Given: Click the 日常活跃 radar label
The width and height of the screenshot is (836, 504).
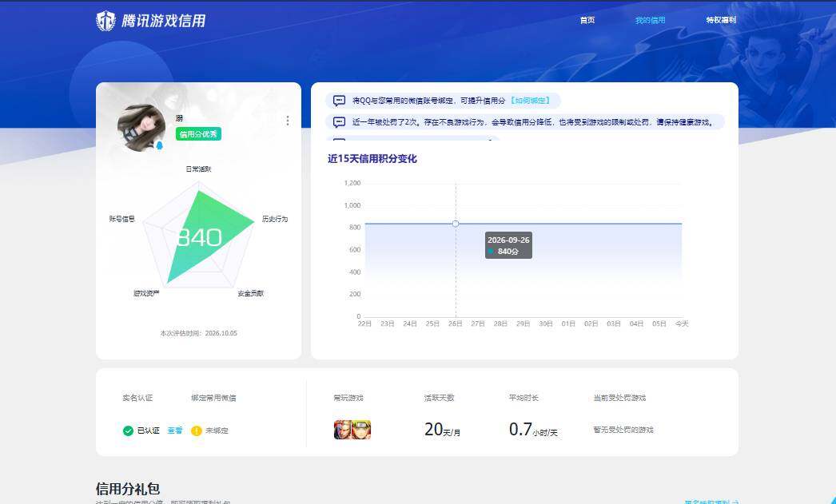Looking at the screenshot, I should point(198,169).
